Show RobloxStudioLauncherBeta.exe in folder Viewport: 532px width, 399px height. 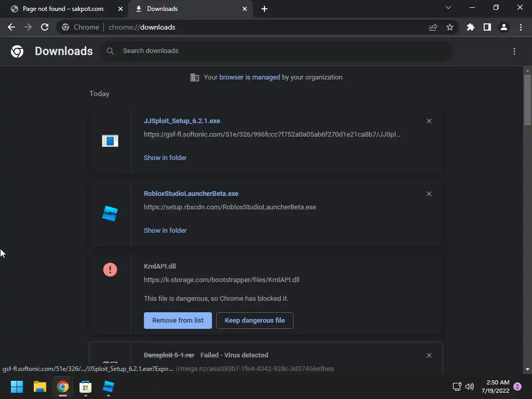click(x=165, y=230)
